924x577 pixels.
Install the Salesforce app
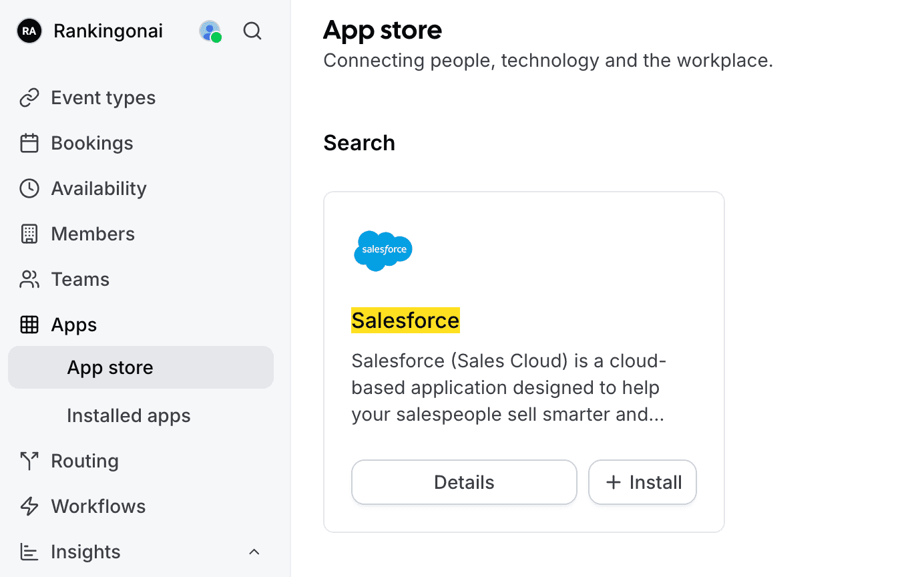pyautogui.click(x=642, y=482)
